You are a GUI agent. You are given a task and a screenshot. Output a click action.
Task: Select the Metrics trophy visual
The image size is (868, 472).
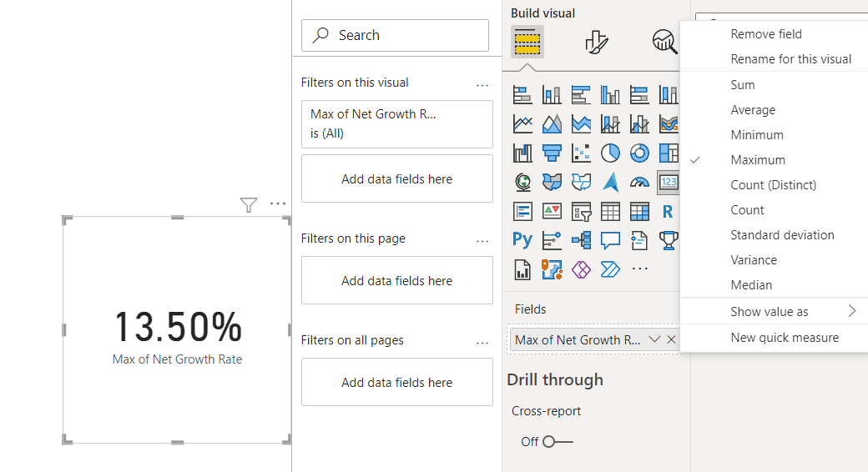[x=669, y=240]
